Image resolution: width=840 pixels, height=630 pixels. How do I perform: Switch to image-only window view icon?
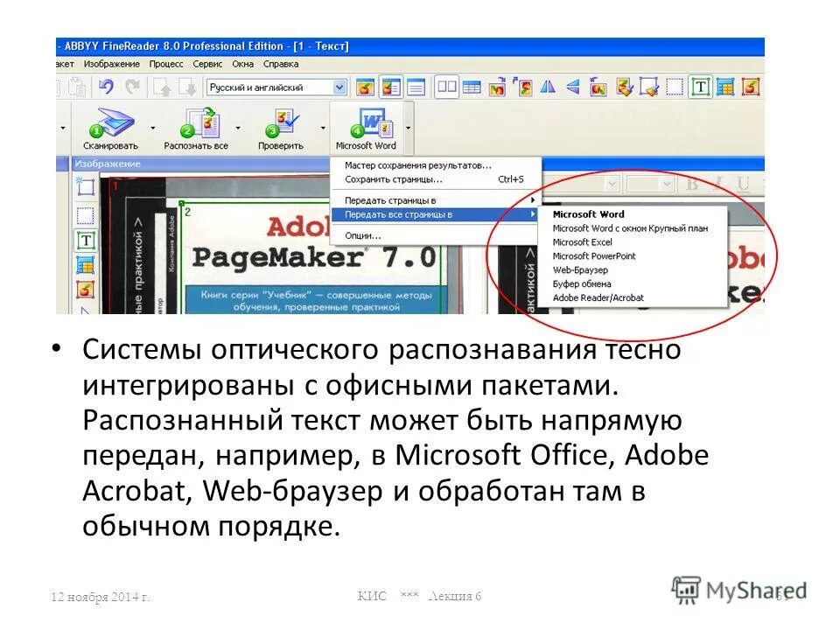coord(365,87)
